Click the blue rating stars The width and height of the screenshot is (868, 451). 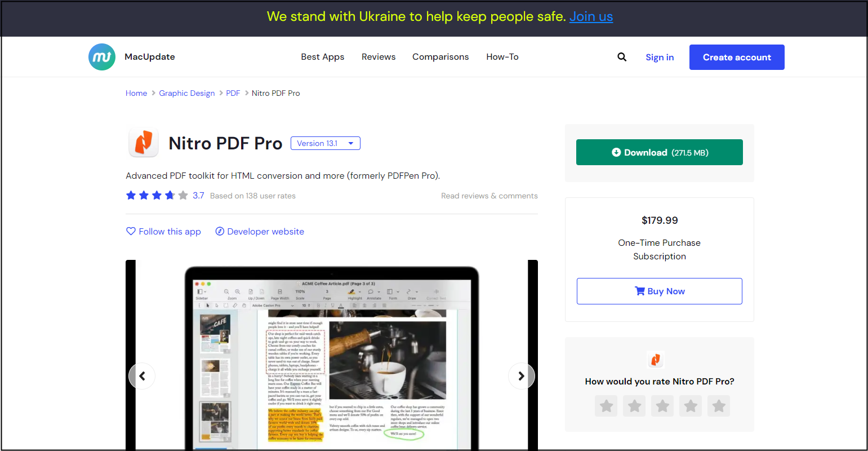[157, 196]
